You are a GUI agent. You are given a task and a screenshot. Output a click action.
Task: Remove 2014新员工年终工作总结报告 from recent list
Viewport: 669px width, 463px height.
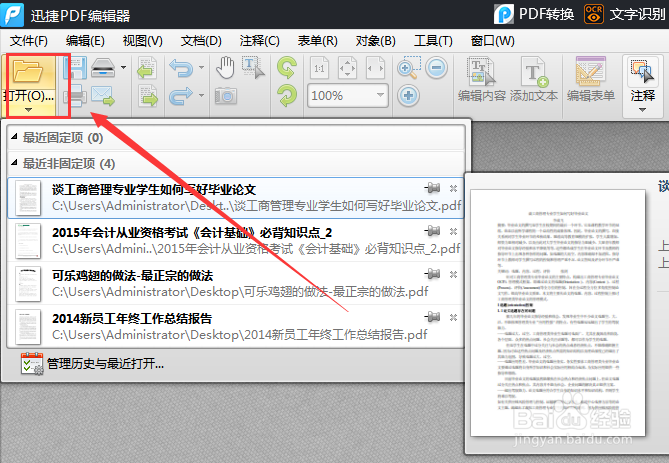[454, 317]
